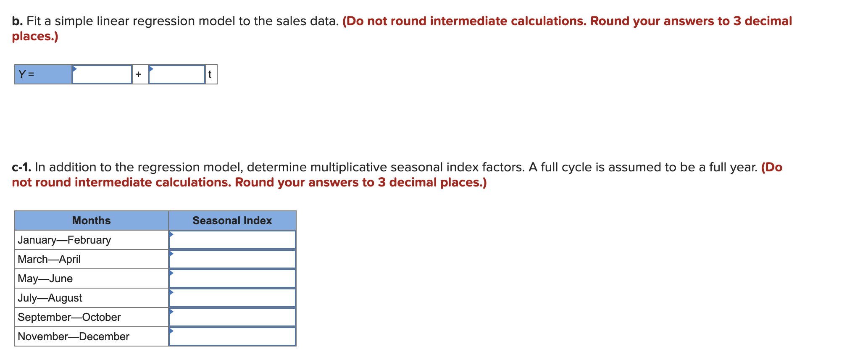Viewport: 868px width, 357px height.
Task: Click the January—February Seasonal Index field
Action: point(233,239)
